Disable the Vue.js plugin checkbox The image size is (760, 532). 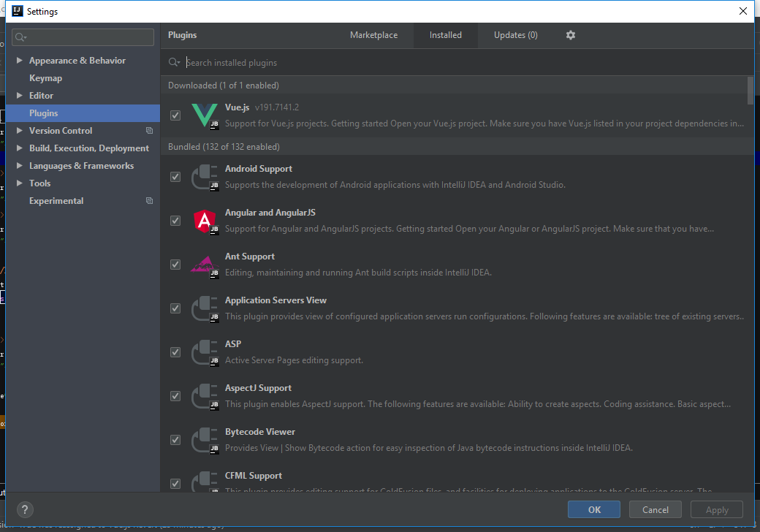(175, 115)
